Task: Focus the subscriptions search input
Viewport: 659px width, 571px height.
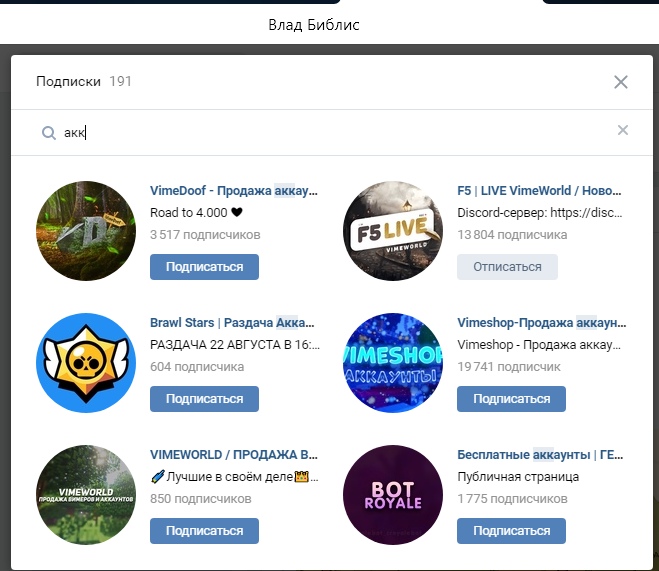Action: click(330, 132)
